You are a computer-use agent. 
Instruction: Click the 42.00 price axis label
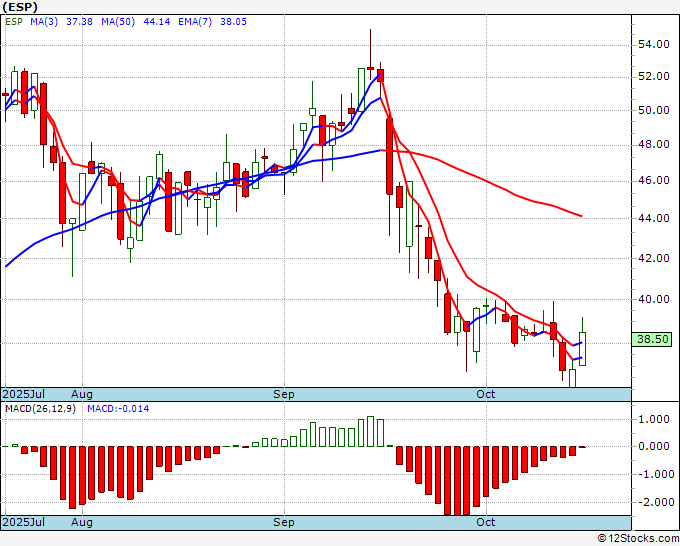pos(654,258)
